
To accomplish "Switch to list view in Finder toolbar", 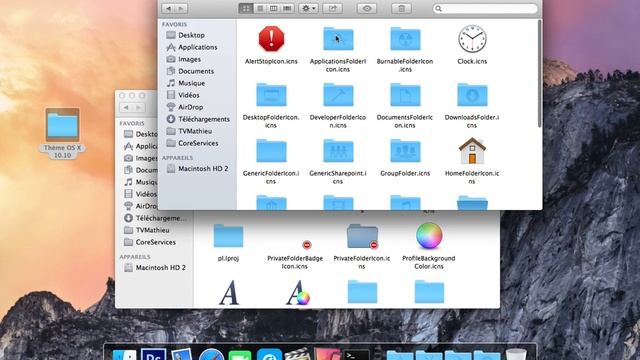I will (260, 8).
